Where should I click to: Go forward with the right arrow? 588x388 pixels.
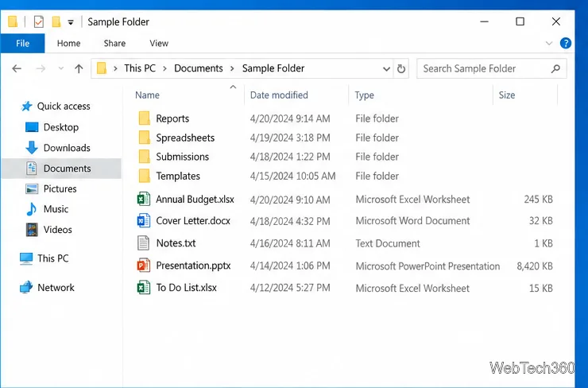point(41,68)
